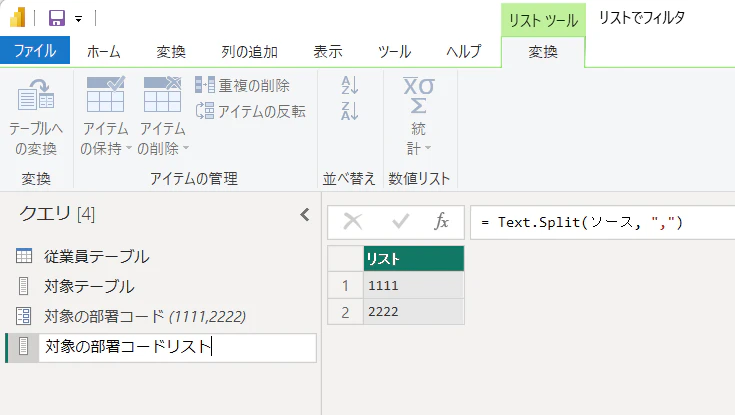Cancel formula edit with the X icon

click(352, 221)
